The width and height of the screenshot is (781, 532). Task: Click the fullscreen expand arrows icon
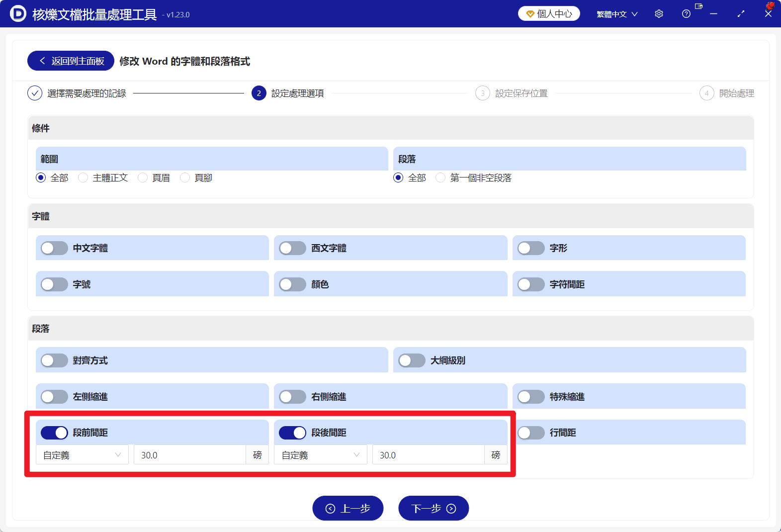pos(741,14)
